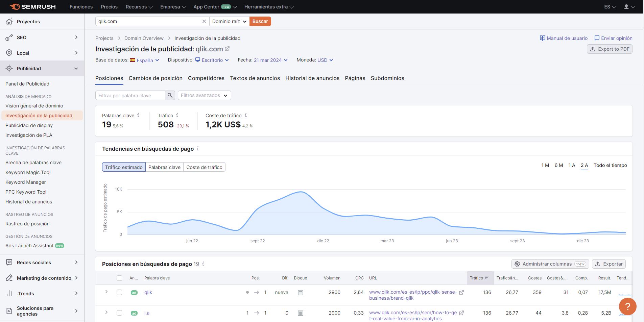Open the App Center menu
Viewport: 644px width, 322px height.
[x=215, y=7]
